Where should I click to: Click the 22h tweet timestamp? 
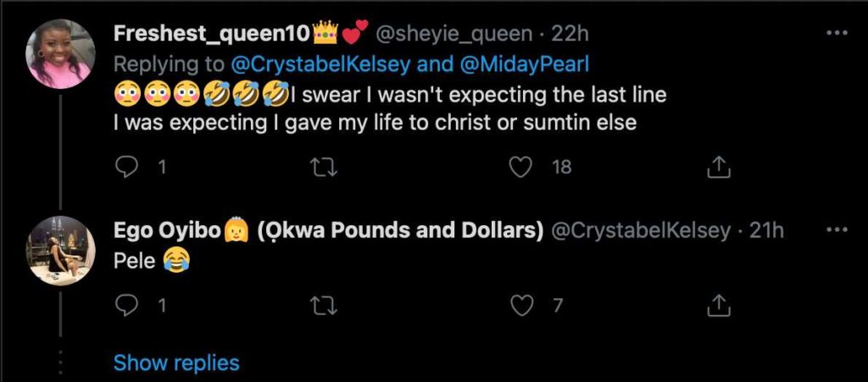[x=570, y=34]
